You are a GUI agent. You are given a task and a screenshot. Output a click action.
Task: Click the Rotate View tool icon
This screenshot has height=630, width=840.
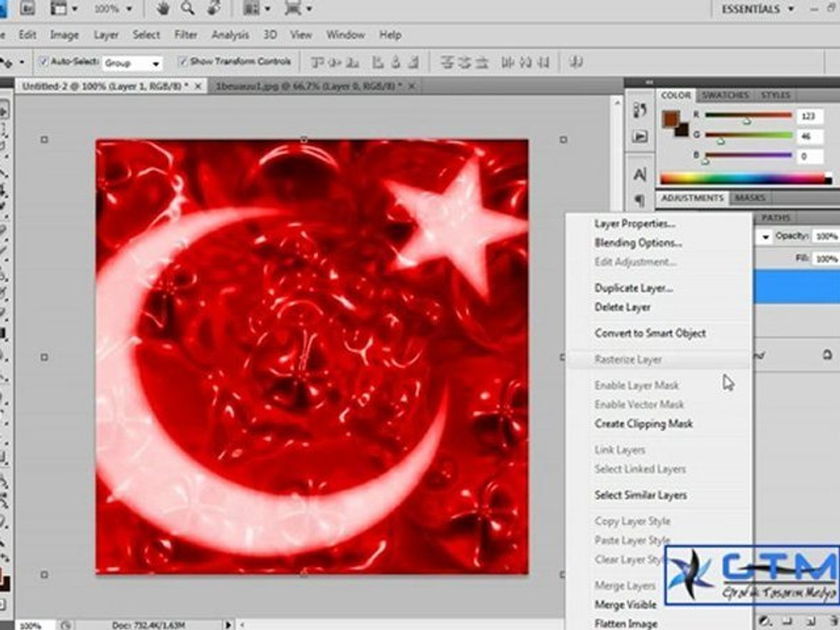(x=214, y=9)
